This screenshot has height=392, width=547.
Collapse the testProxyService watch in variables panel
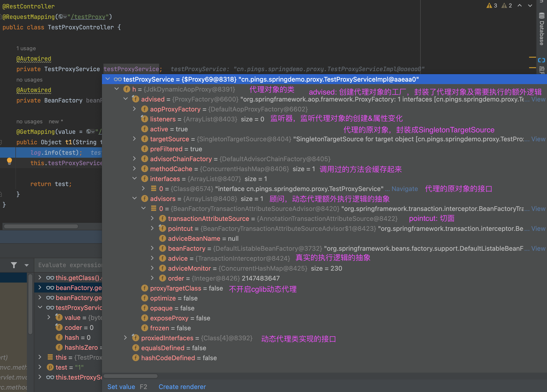pyautogui.click(x=40, y=307)
